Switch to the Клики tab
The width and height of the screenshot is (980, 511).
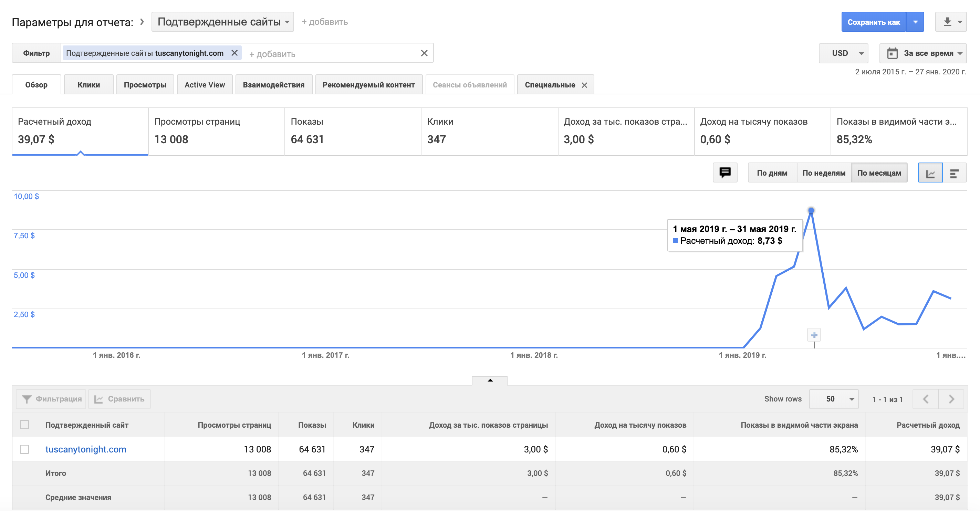coord(88,85)
